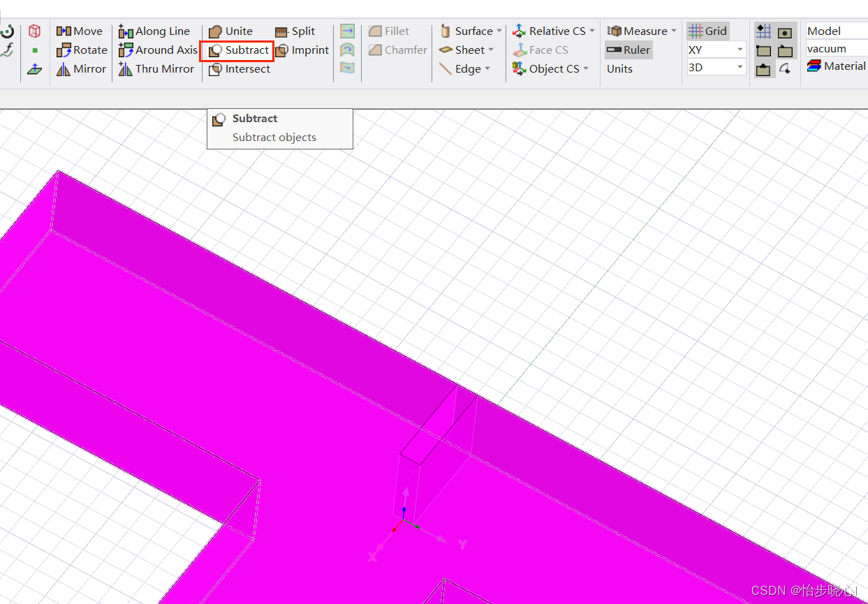Select the Rotate tool
868x604 pixels.
(x=82, y=50)
